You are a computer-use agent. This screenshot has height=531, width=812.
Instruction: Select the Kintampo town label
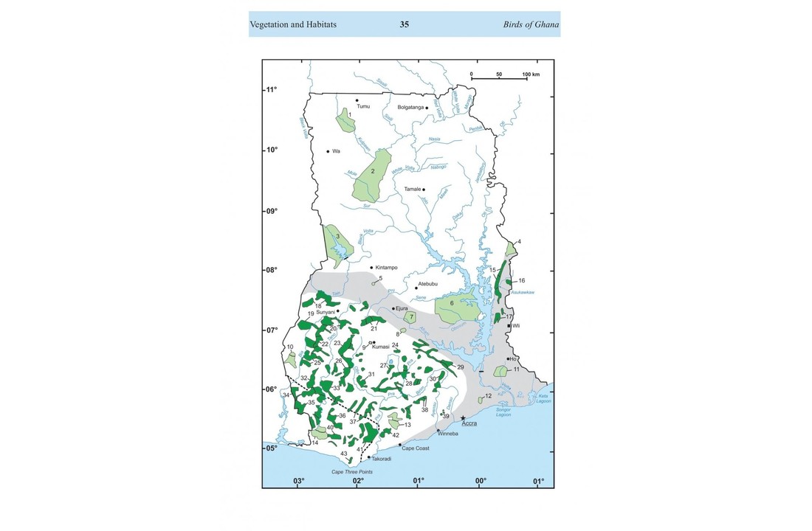(x=386, y=268)
